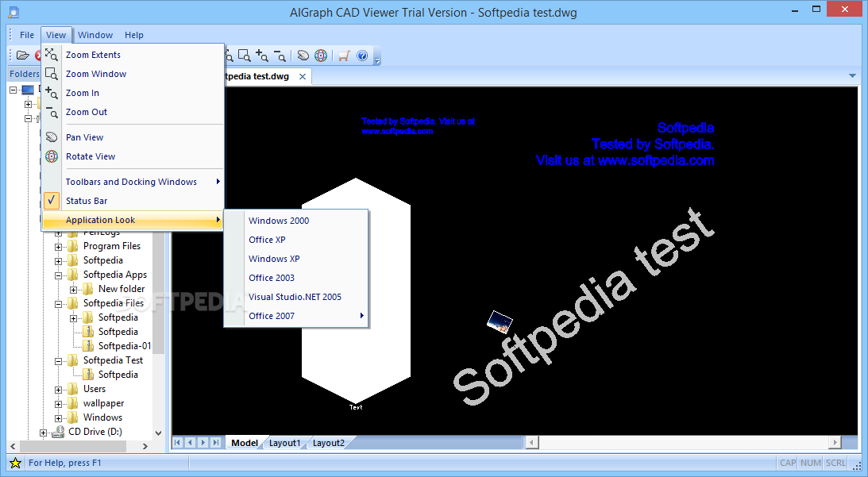The height and width of the screenshot is (477, 868).
Task: Toggle the Status Bar check option
Action: (x=133, y=201)
